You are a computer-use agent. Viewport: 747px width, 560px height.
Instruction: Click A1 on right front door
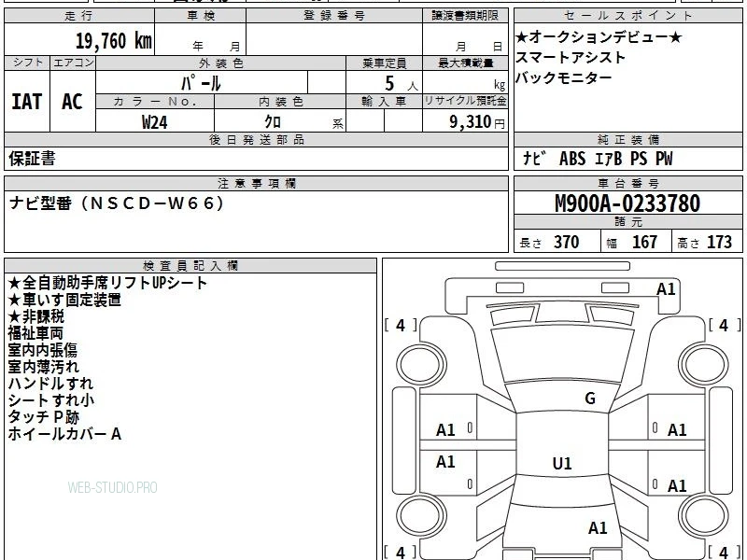[677, 430]
